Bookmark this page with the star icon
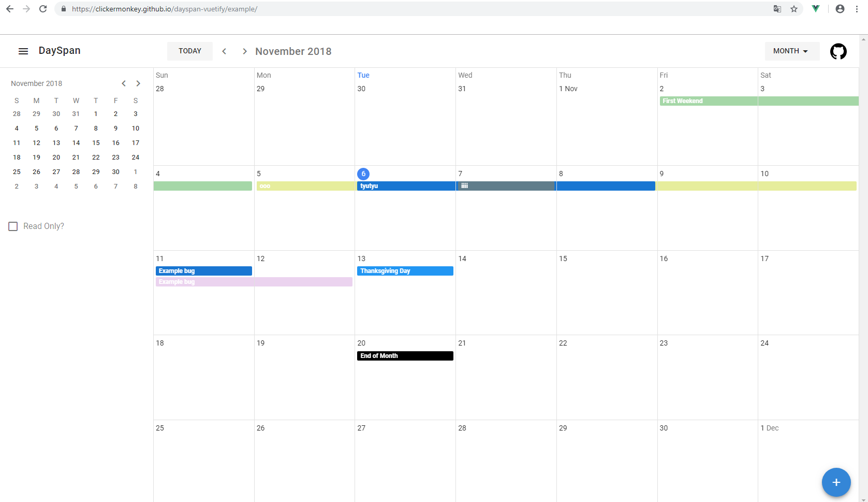This screenshot has height=502, width=868. (793, 9)
